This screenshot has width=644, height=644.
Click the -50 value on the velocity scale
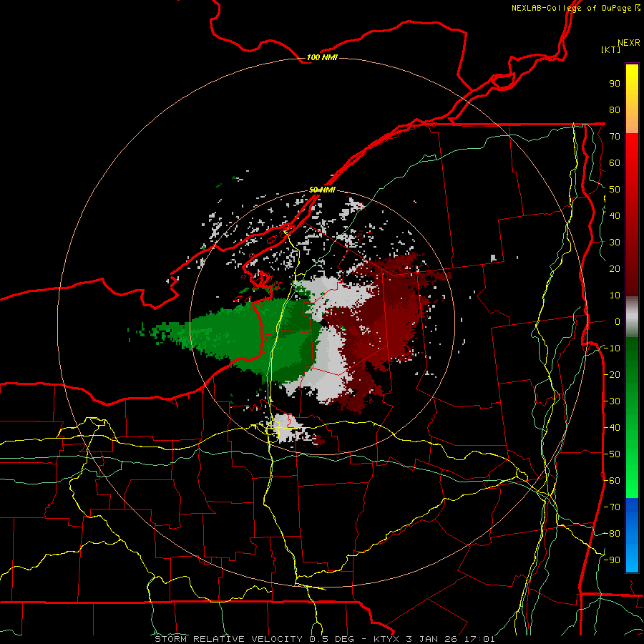click(612, 454)
